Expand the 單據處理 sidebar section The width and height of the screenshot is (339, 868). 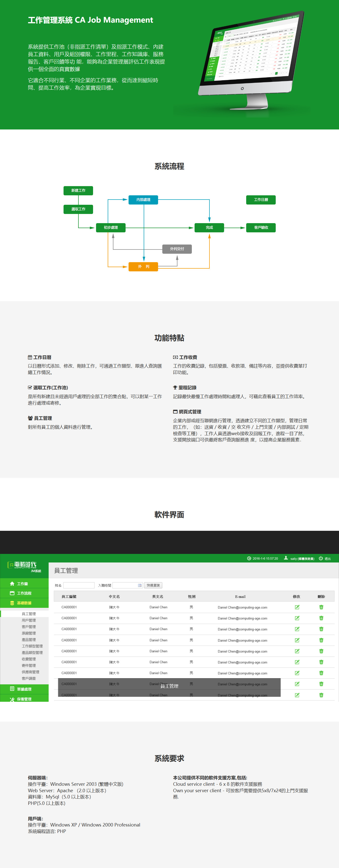[x=24, y=689]
